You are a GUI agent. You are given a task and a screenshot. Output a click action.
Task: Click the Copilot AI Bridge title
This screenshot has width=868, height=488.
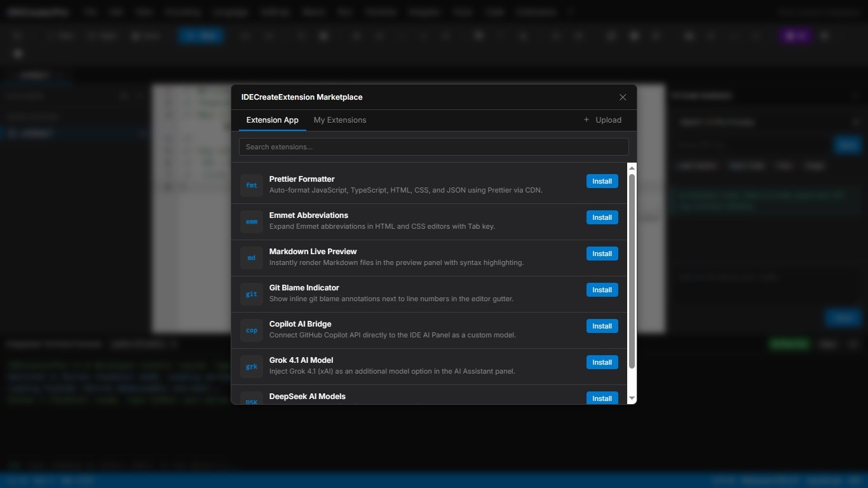[x=301, y=324]
